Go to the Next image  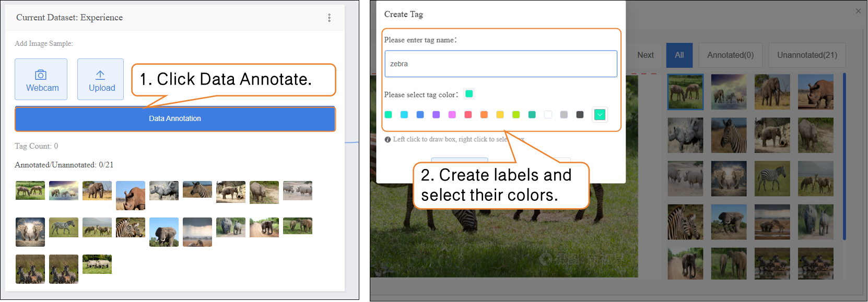(645, 55)
